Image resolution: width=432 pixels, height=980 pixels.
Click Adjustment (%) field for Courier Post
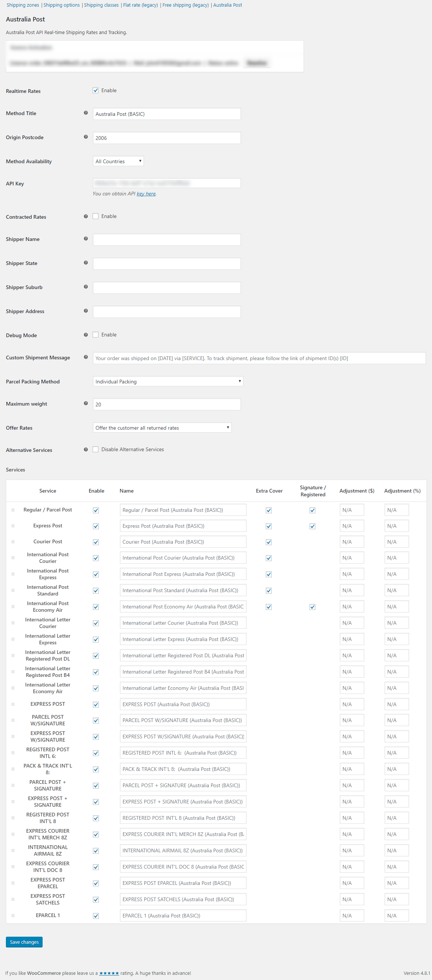(396, 542)
